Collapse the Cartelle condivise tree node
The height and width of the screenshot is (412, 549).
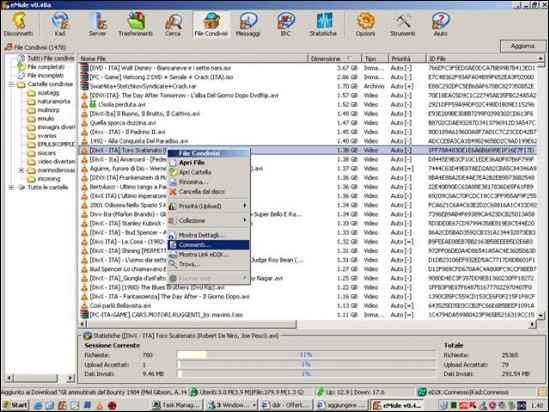pos(11,84)
